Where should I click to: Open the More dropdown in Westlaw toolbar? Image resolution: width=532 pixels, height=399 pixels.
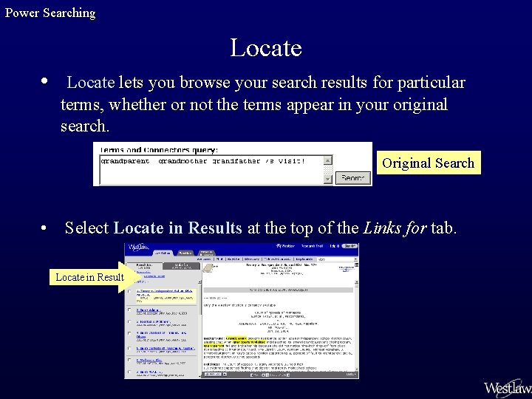click(x=337, y=259)
